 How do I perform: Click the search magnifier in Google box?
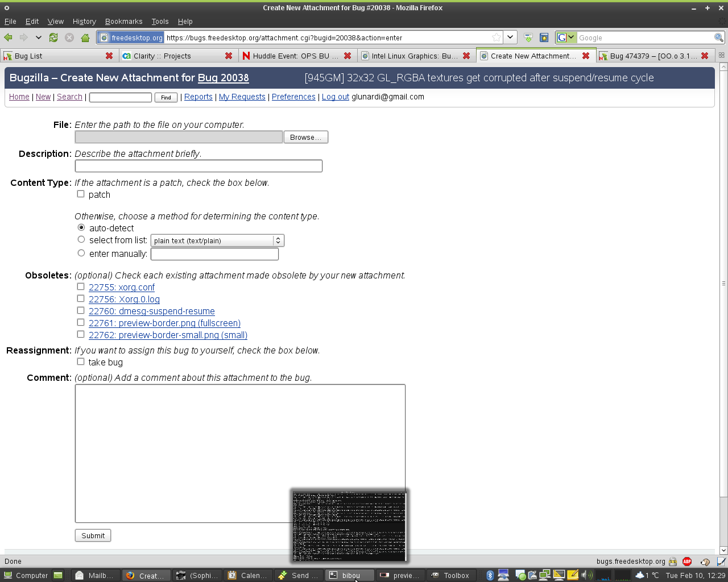719,38
